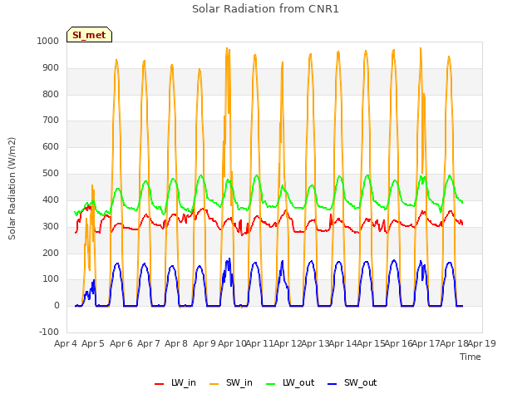Click the red LW_in legend color marker
Screen dimensions: 532x399
tap(159, 384)
